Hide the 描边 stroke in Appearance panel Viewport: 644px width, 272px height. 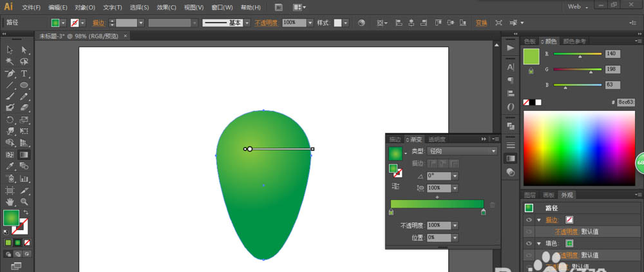[529, 220]
